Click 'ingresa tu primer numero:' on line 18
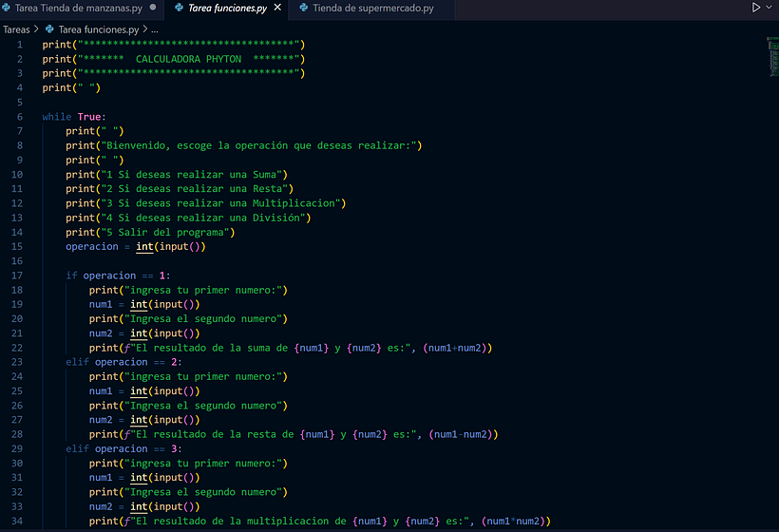This screenshot has width=779, height=532. point(203,290)
